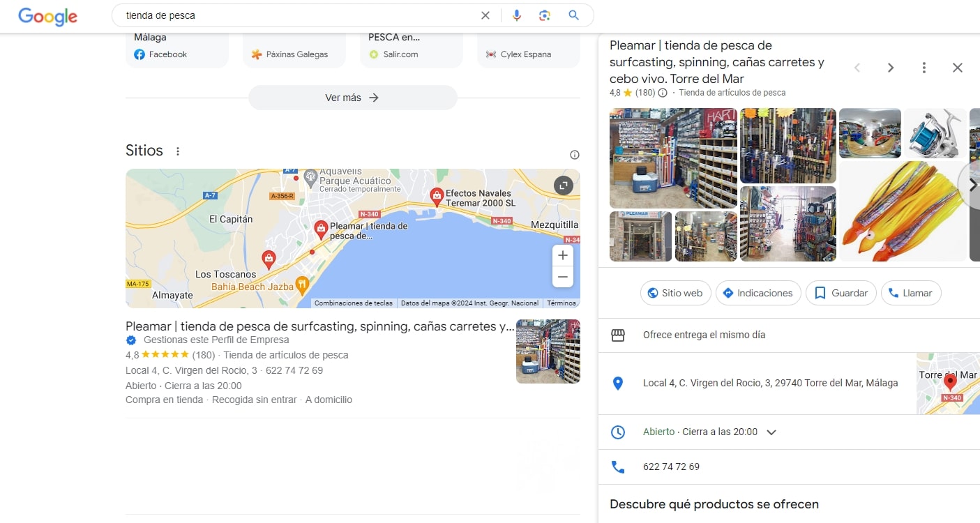Show info about Sitios results
The image size is (980, 523).
574,155
